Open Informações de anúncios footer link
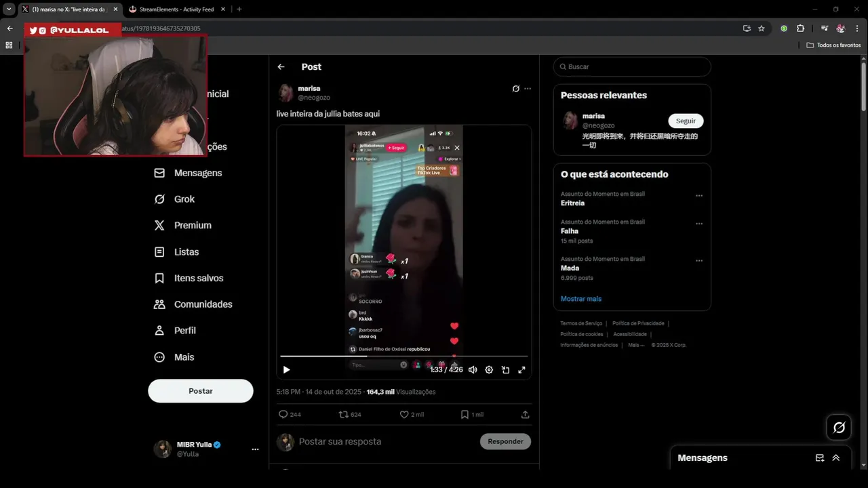Viewport: 868px width, 488px height. pyautogui.click(x=589, y=345)
